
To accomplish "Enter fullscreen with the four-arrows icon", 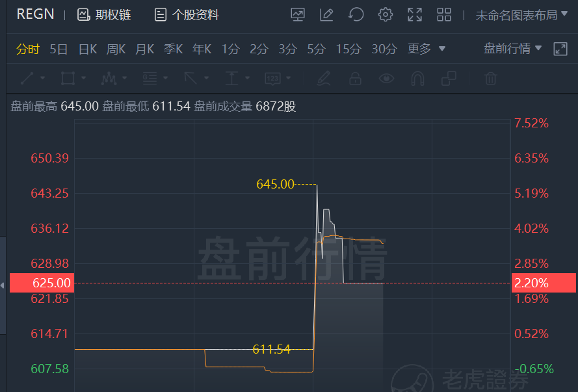I will (x=415, y=15).
